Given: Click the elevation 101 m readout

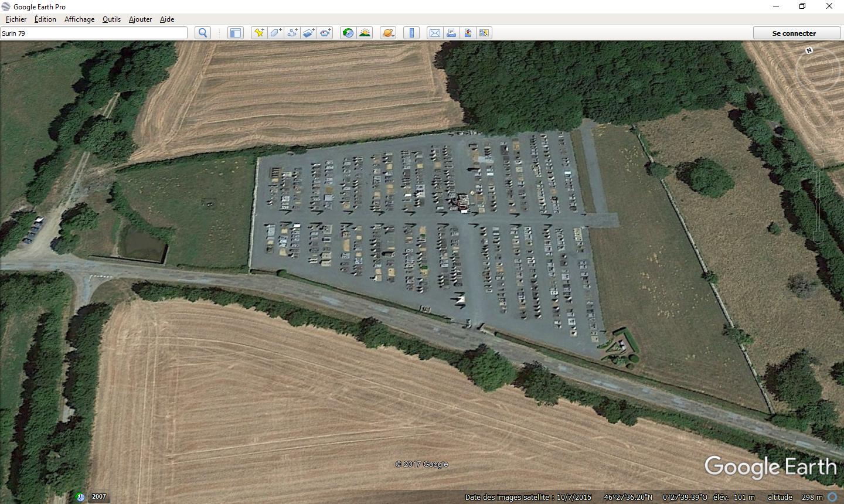Looking at the screenshot, I should click(733, 497).
